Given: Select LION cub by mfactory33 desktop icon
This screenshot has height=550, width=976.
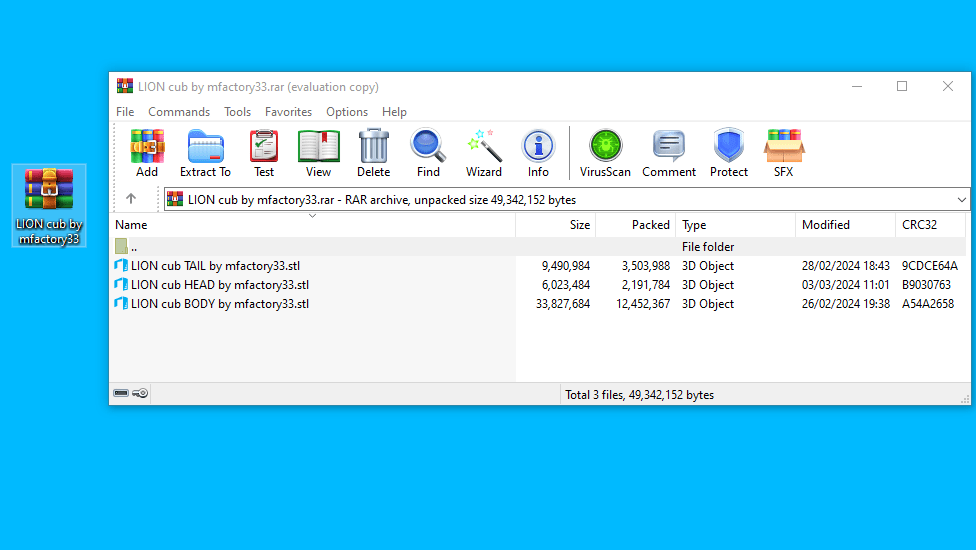Looking at the screenshot, I should coord(49,206).
